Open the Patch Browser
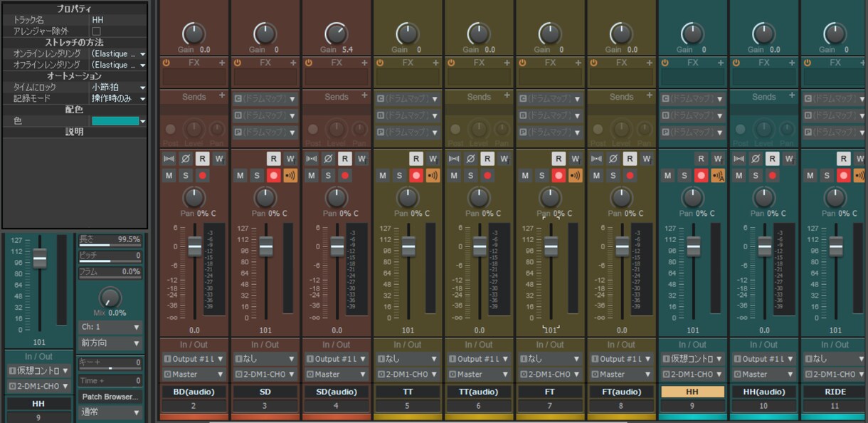This screenshot has height=423, width=868. point(110,397)
